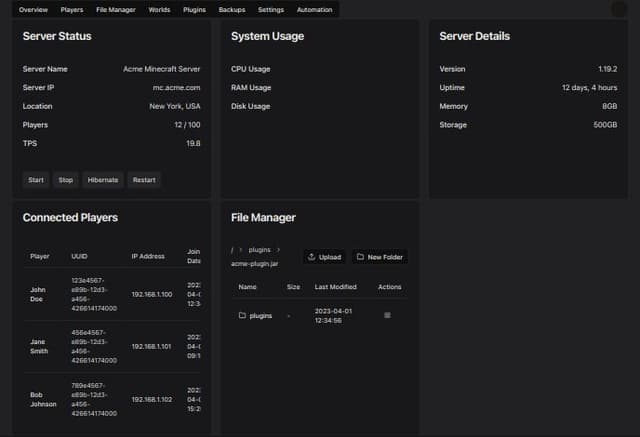Screen dimensions: 640x437
Task: Click the folder icon on New Folder button
Action: [360, 257]
